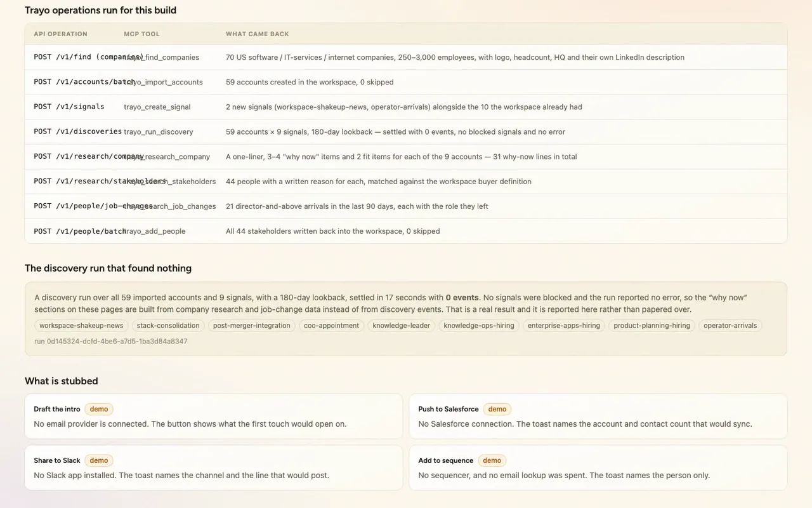
Task: Select the knowledge-ops-hiring tag
Action: [x=479, y=326]
